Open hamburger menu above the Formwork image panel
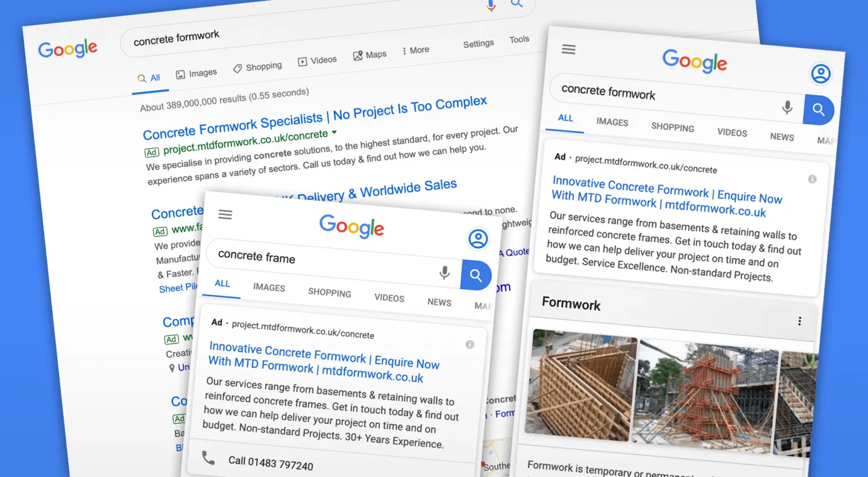 (568, 49)
